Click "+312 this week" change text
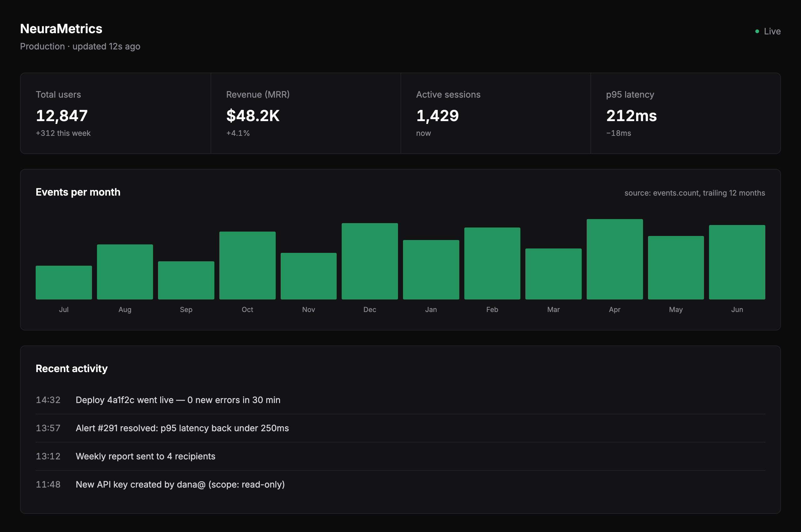Image resolution: width=801 pixels, height=532 pixels. [63, 133]
